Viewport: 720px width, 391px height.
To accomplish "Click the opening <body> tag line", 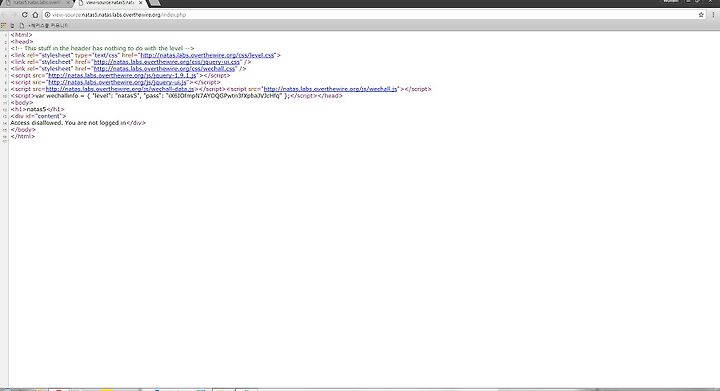I will [x=22, y=103].
